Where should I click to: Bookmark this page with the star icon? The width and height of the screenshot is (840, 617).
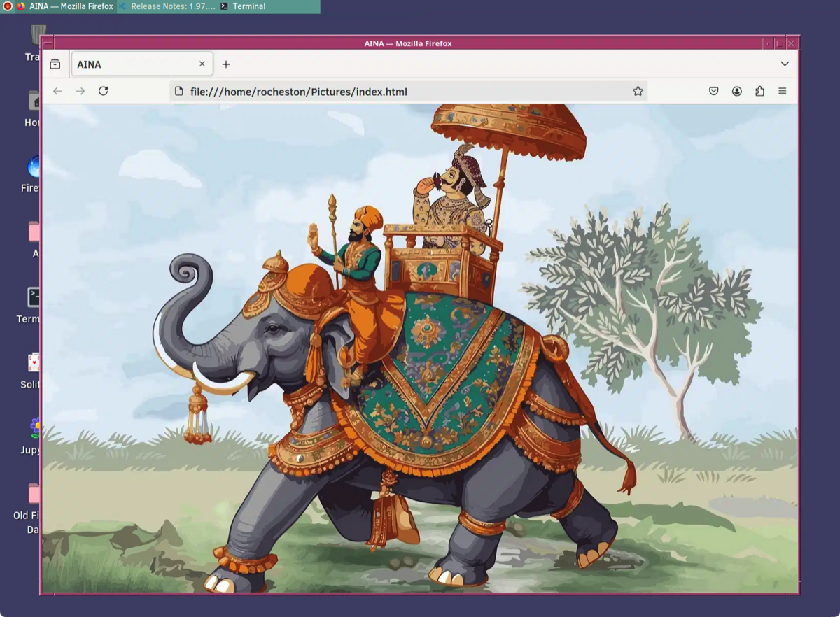pyautogui.click(x=638, y=91)
